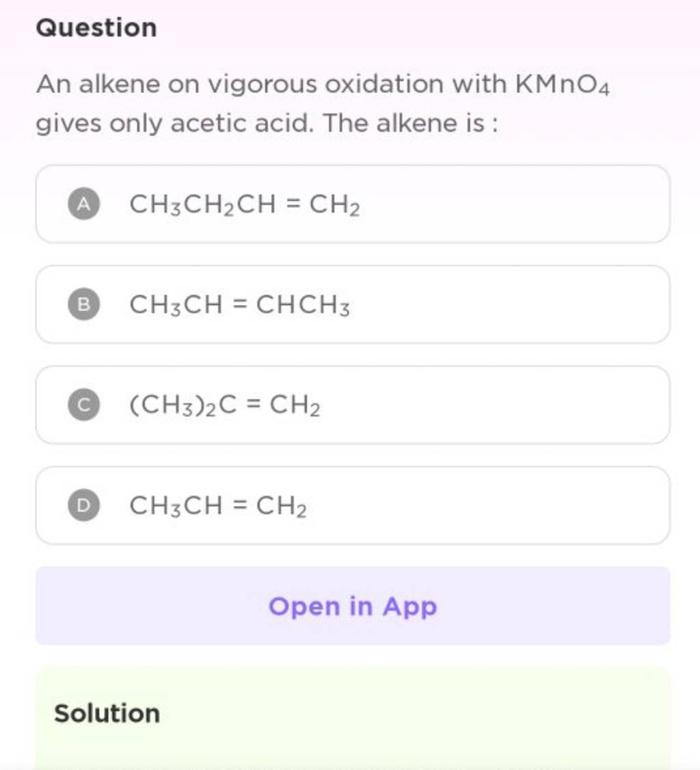The image size is (700, 770).
Task: Click the Open in App banner area
Action: 353,606
